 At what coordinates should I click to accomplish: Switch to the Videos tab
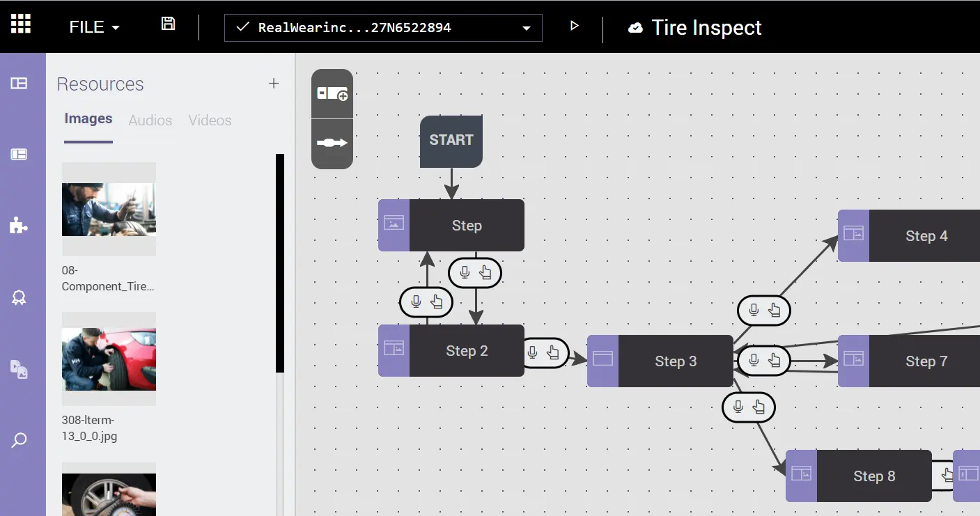coord(210,120)
